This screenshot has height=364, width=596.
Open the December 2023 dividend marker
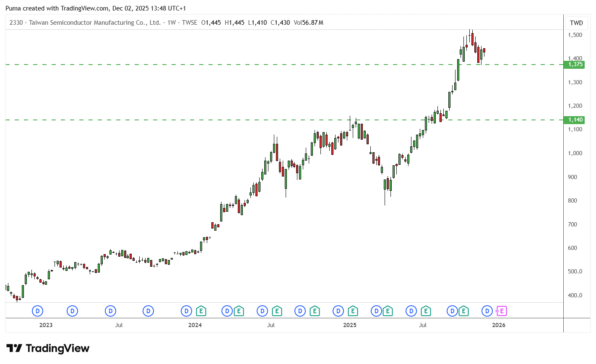click(186, 311)
